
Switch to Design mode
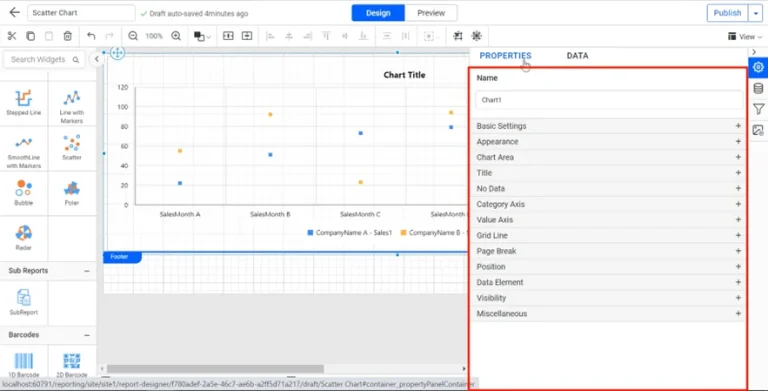pyautogui.click(x=378, y=13)
